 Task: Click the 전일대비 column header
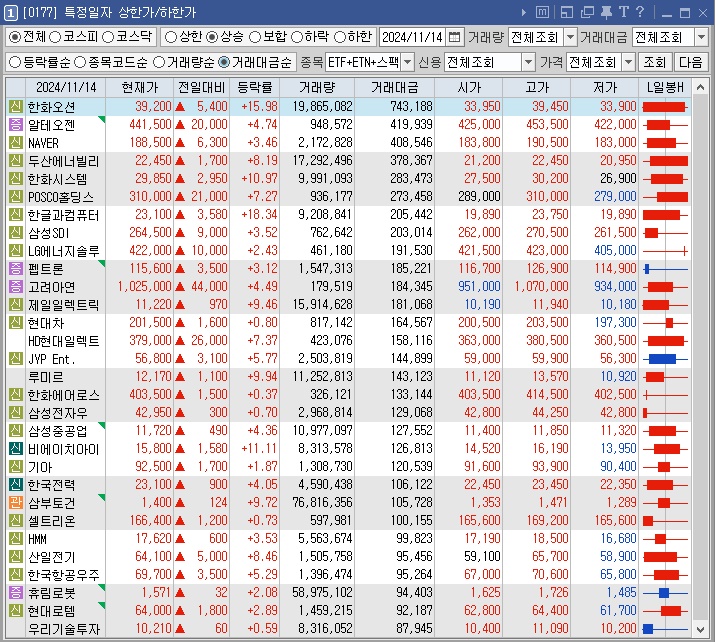point(202,88)
